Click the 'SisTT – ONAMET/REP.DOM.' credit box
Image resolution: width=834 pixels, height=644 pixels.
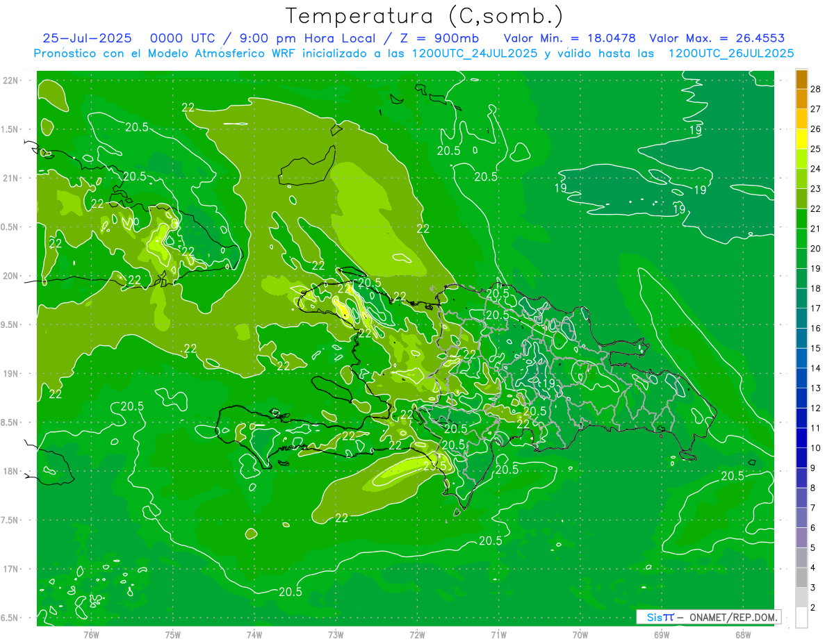point(708,617)
